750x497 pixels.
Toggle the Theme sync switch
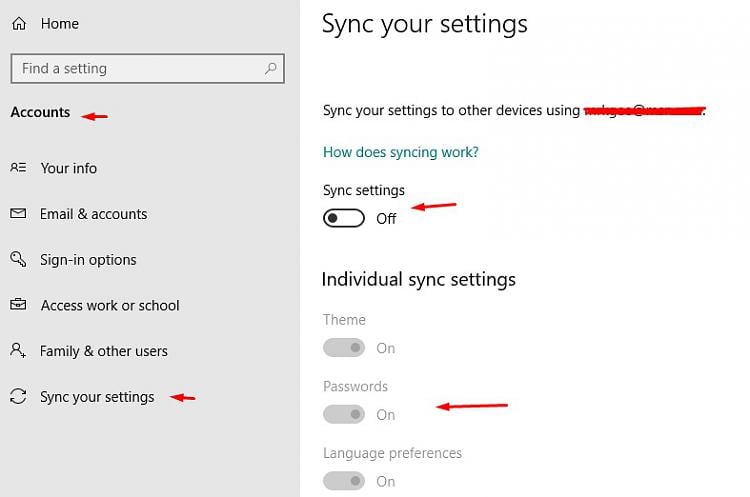(343, 348)
